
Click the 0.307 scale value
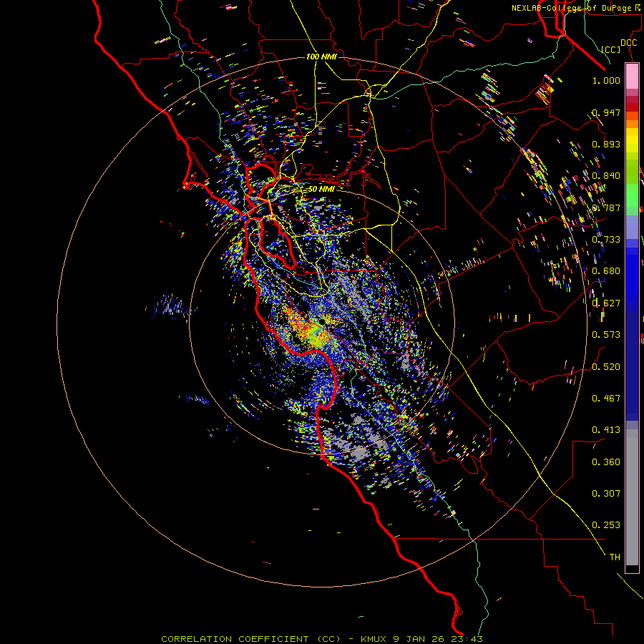click(x=606, y=494)
